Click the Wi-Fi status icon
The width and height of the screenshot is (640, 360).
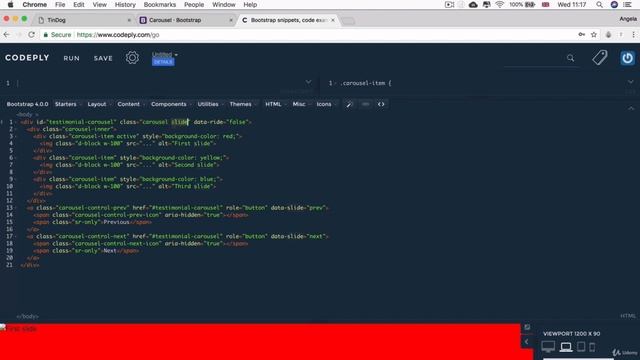tap(500, 4)
